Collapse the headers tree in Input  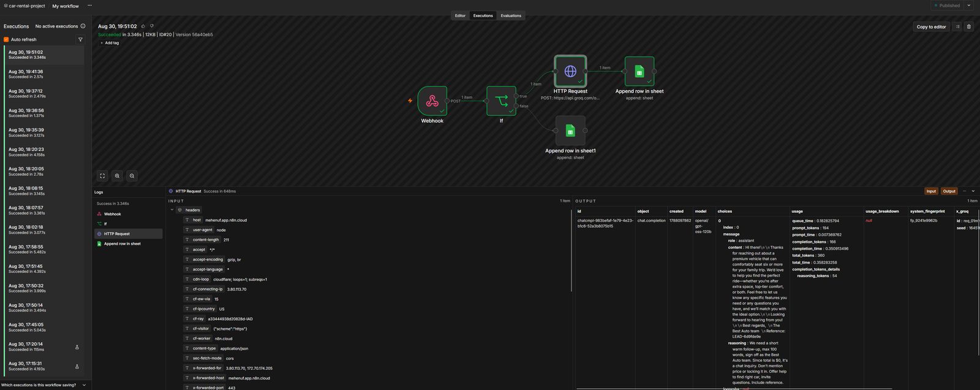click(172, 210)
